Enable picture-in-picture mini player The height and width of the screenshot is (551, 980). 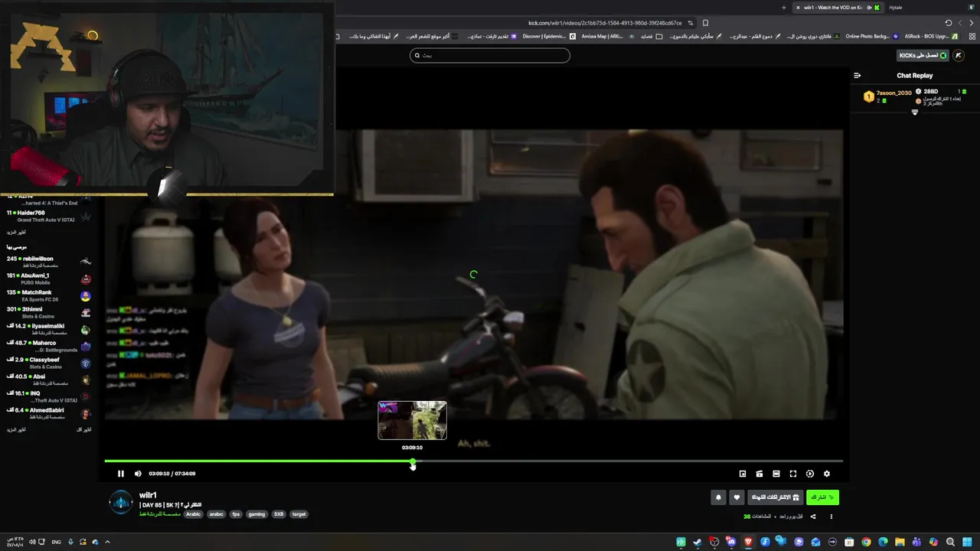(x=742, y=474)
